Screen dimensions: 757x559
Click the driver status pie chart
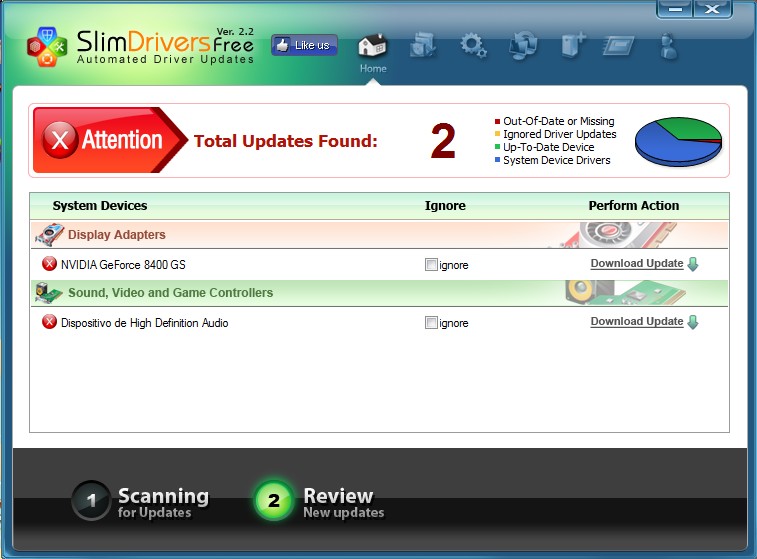(678, 141)
